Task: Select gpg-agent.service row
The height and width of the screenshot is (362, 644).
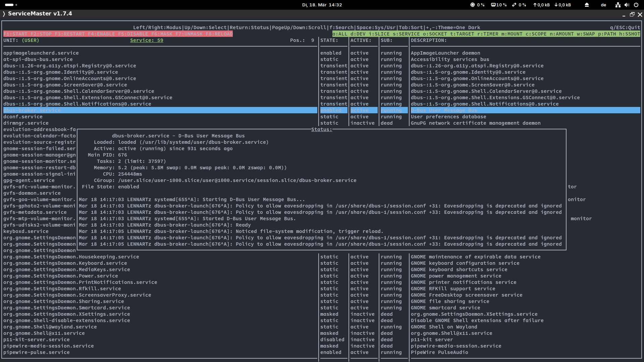Action: [x=29, y=180]
